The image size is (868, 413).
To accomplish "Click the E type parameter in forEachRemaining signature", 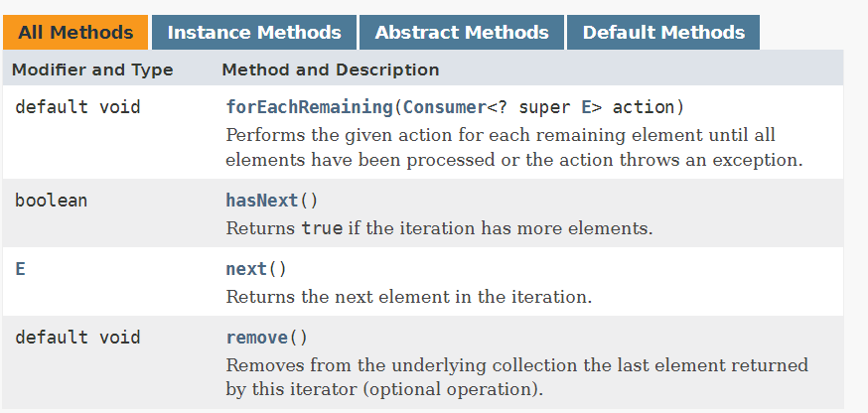I will click(586, 107).
